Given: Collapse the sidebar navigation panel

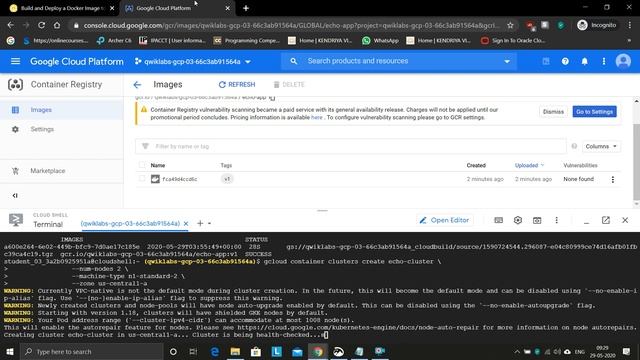Looking at the screenshot, I should pos(15,196).
